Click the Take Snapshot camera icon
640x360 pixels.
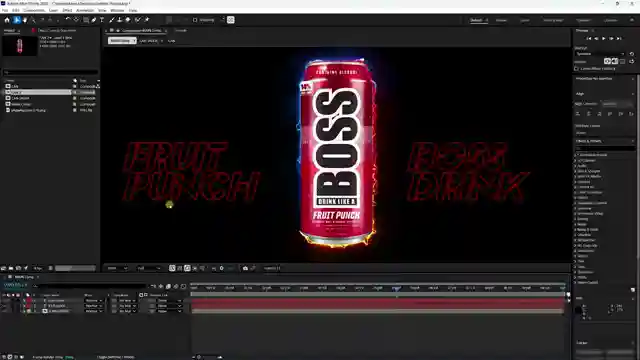(x=245, y=268)
